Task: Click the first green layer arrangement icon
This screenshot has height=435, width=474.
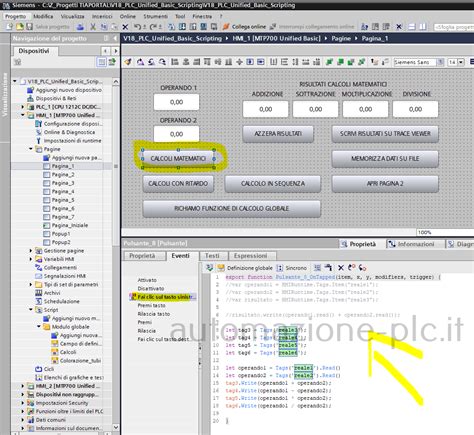Action: coord(329,62)
